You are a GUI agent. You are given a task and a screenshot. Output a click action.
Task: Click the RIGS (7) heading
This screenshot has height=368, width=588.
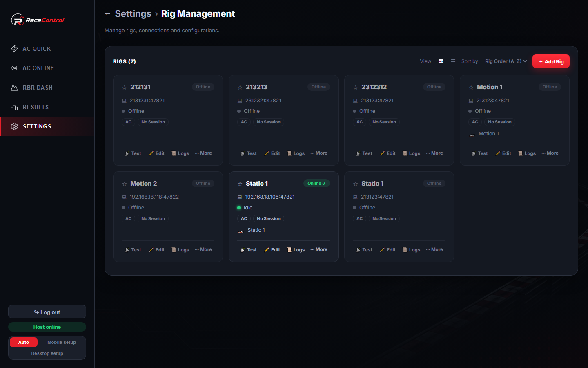pos(125,61)
